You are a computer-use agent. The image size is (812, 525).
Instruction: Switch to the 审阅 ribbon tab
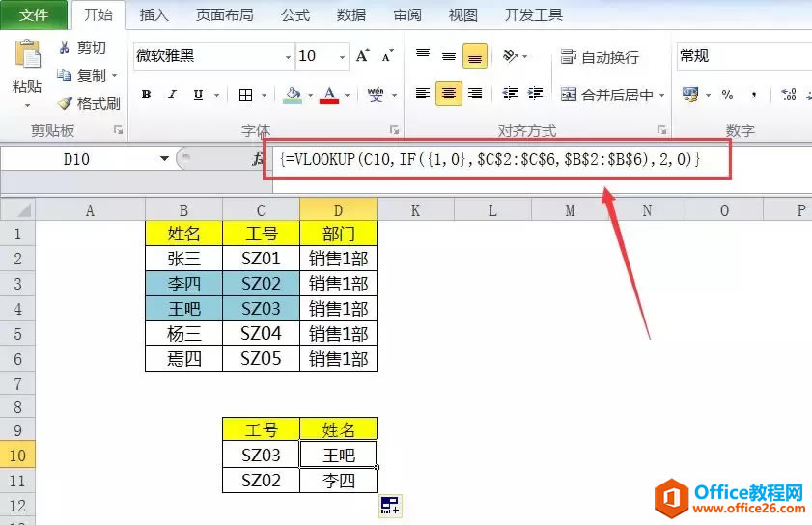point(407,14)
